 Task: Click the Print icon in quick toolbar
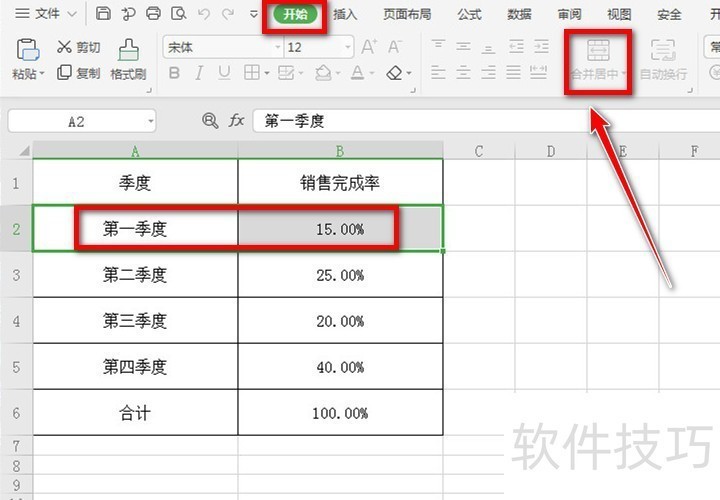[x=153, y=14]
